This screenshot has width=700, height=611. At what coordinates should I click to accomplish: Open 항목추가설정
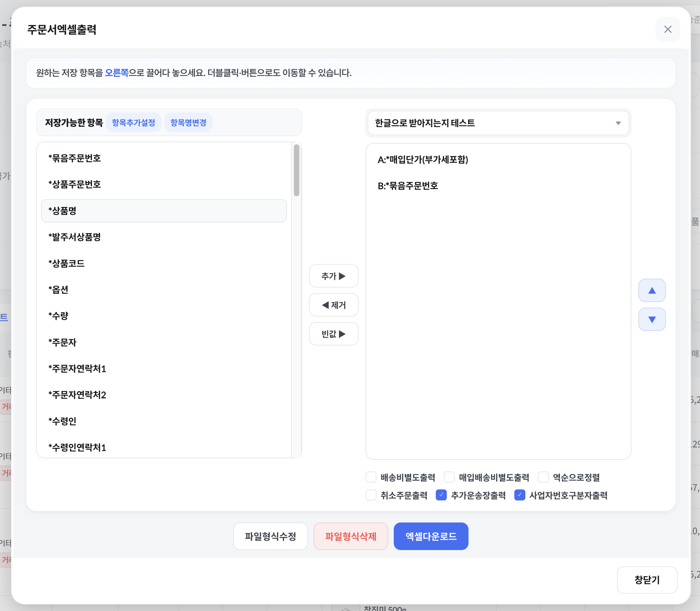(134, 123)
